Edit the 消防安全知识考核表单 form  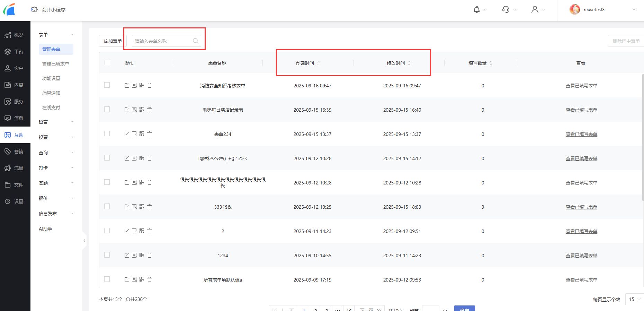point(127,85)
